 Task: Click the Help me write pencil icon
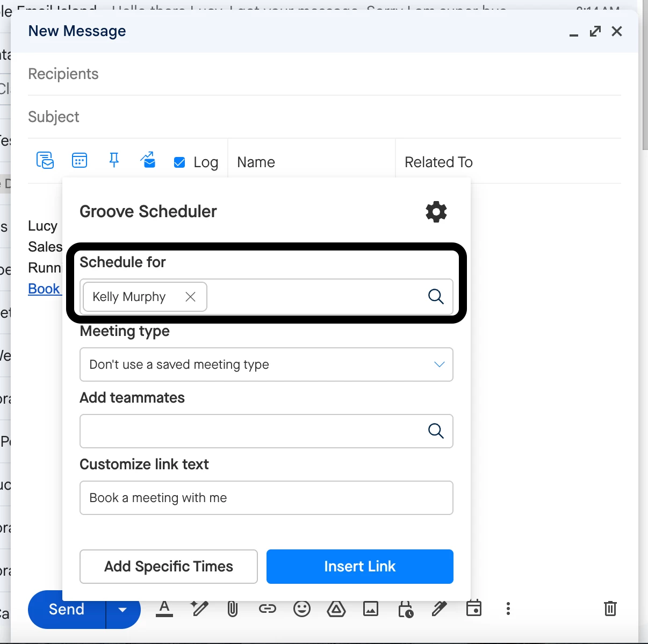pos(199,609)
